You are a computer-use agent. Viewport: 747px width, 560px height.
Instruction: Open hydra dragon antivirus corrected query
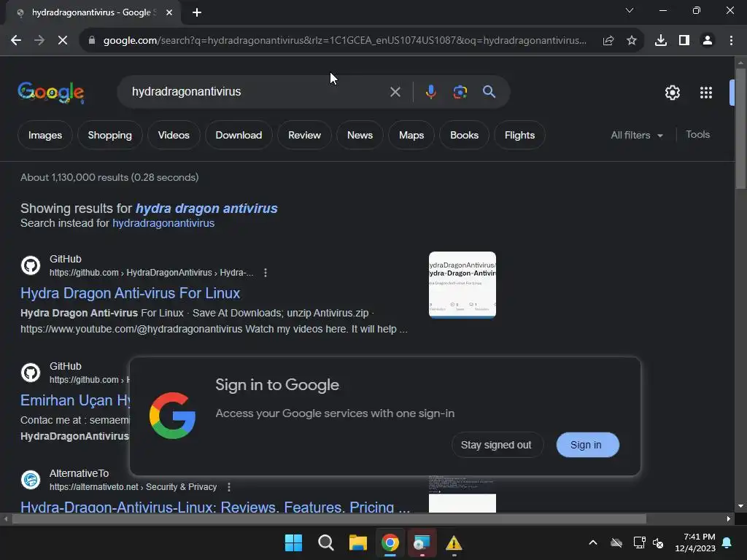tap(206, 209)
